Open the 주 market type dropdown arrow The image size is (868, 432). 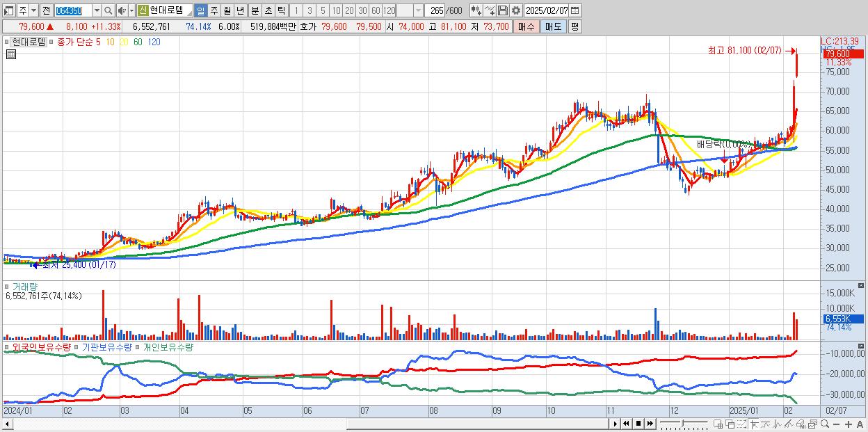click(x=33, y=10)
